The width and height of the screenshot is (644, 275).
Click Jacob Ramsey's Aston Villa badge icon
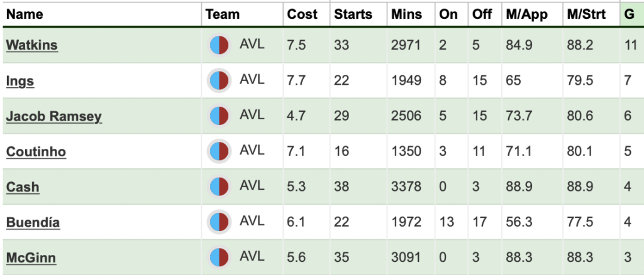tap(219, 116)
